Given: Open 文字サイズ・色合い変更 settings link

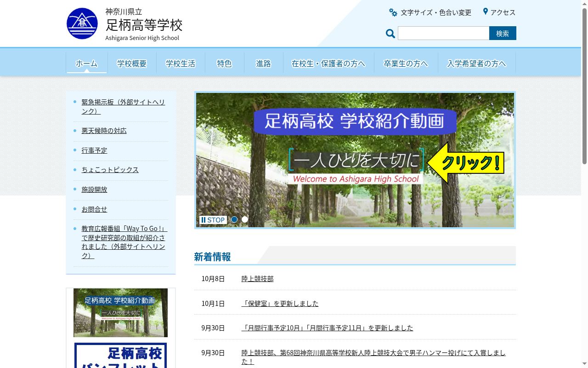Looking at the screenshot, I should coord(436,12).
